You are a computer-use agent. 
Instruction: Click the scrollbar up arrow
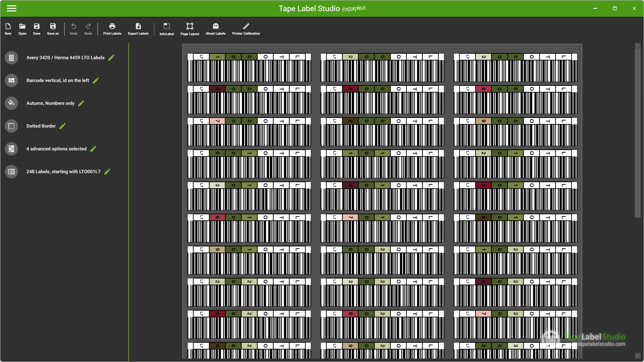[638, 46]
